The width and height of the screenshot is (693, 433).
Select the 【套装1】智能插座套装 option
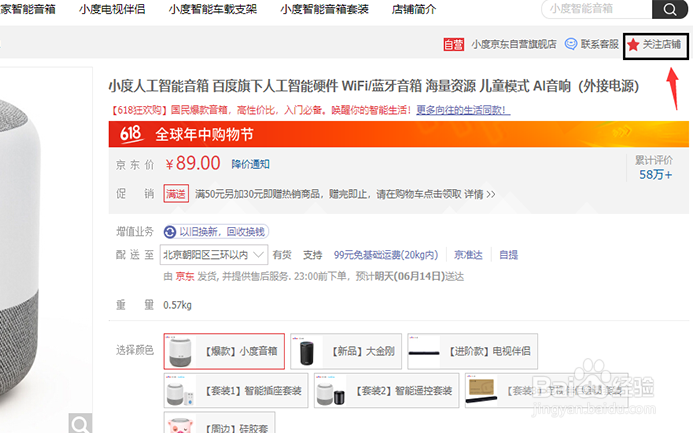click(x=236, y=391)
